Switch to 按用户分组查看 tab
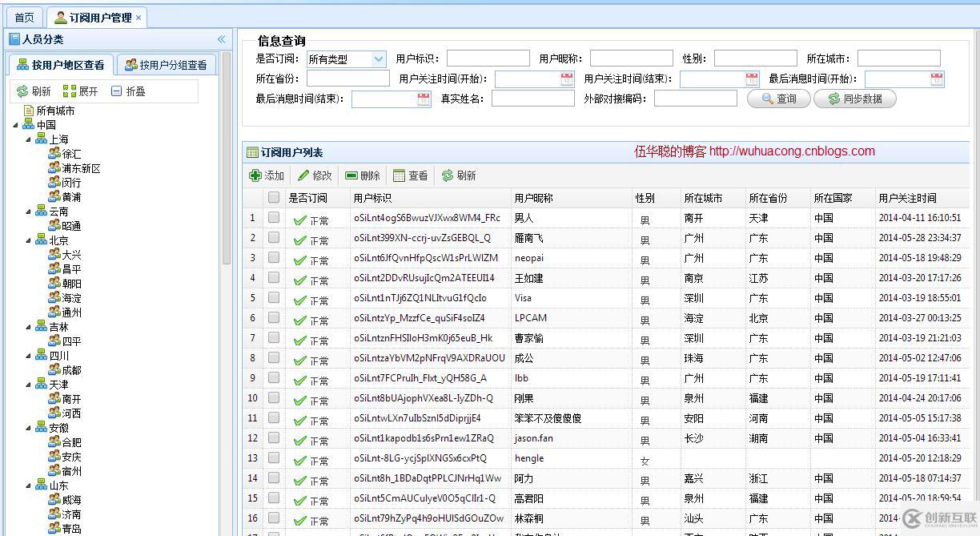 [166, 65]
